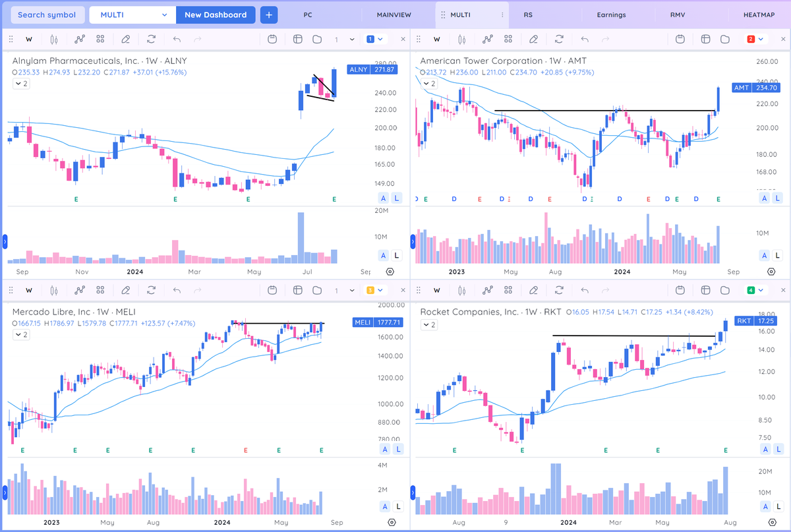Open indicators tool in RKT panel toolbar

(488, 289)
